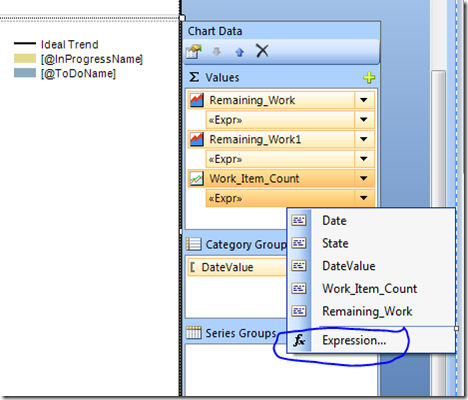Open dropdown arrow for Work_Item_Count series
The height and width of the screenshot is (400, 468).
[x=364, y=179]
